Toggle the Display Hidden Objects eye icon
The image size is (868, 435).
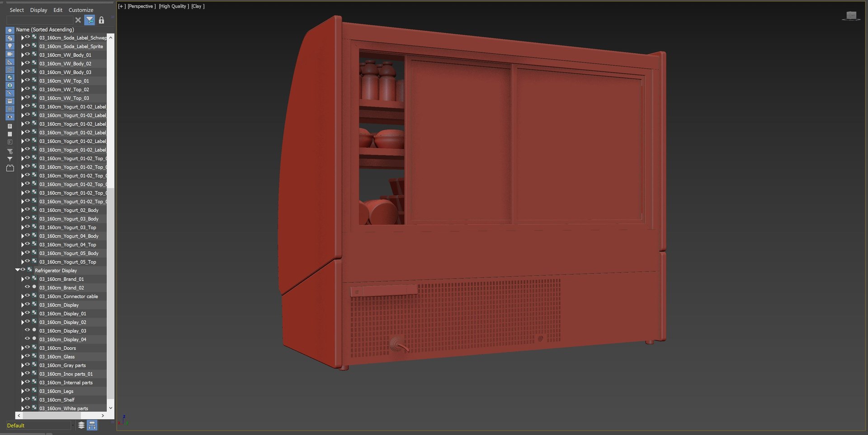pyautogui.click(x=9, y=117)
